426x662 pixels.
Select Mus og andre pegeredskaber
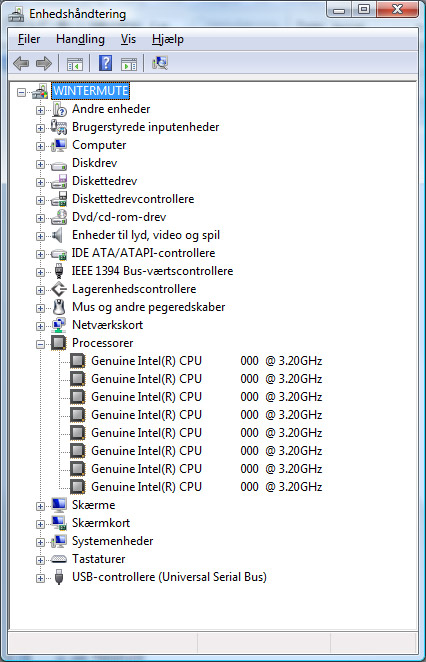pyautogui.click(x=149, y=307)
